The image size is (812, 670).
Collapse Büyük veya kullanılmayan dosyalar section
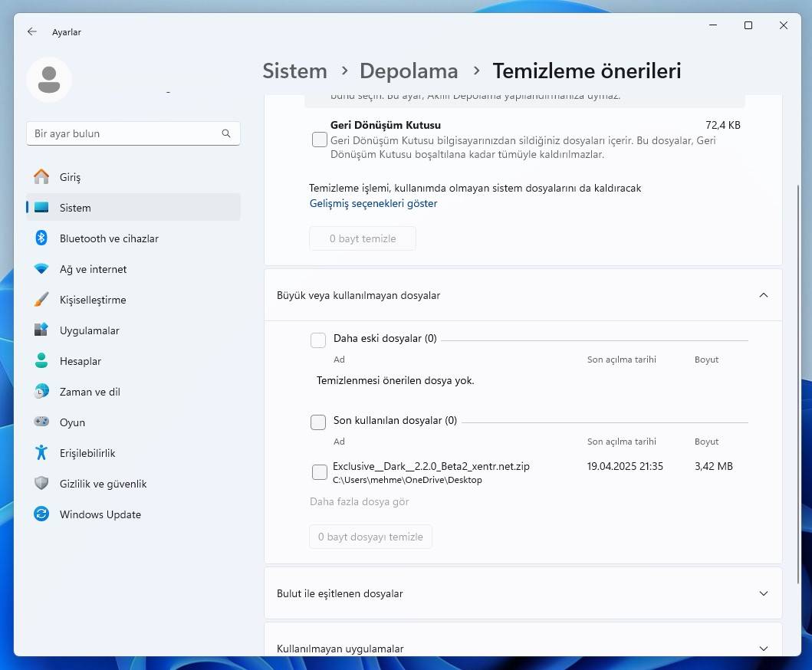[763, 294]
